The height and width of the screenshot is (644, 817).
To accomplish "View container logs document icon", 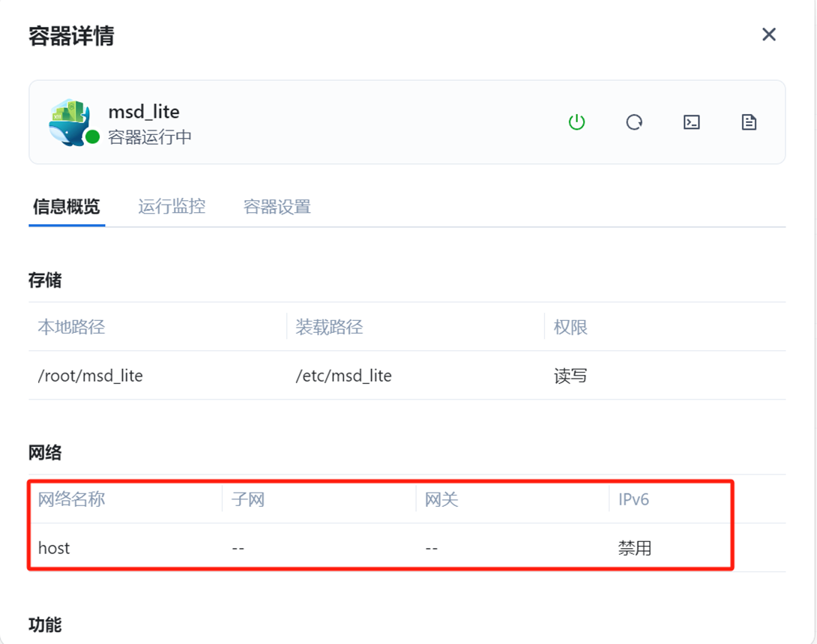I will coord(749,122).
